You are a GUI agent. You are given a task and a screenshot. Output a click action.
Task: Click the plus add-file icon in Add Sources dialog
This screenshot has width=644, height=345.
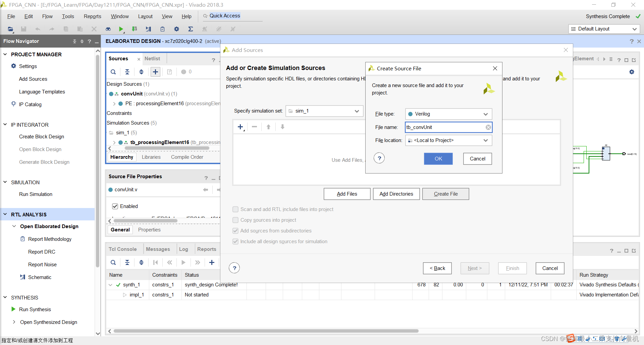click(x=240, y=127)
